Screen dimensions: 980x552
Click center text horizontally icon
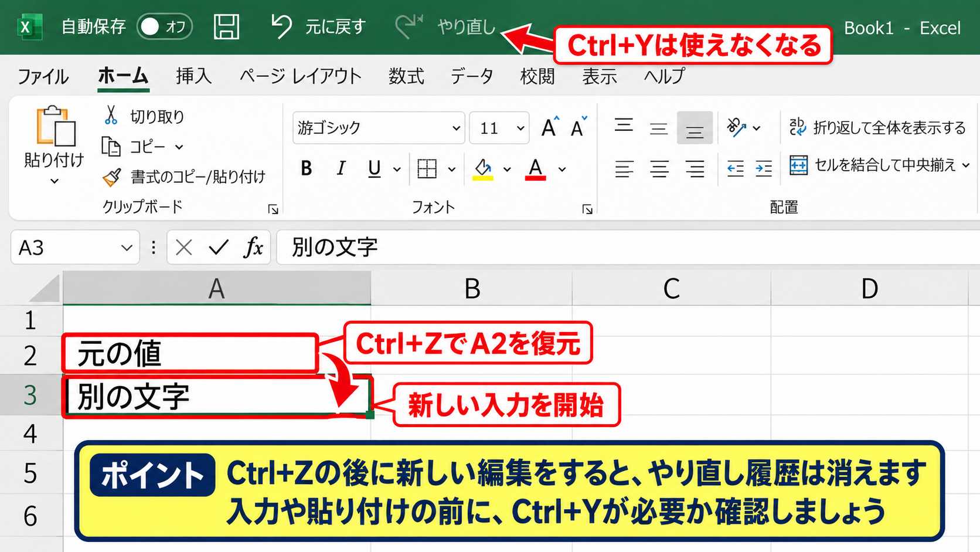659,169
